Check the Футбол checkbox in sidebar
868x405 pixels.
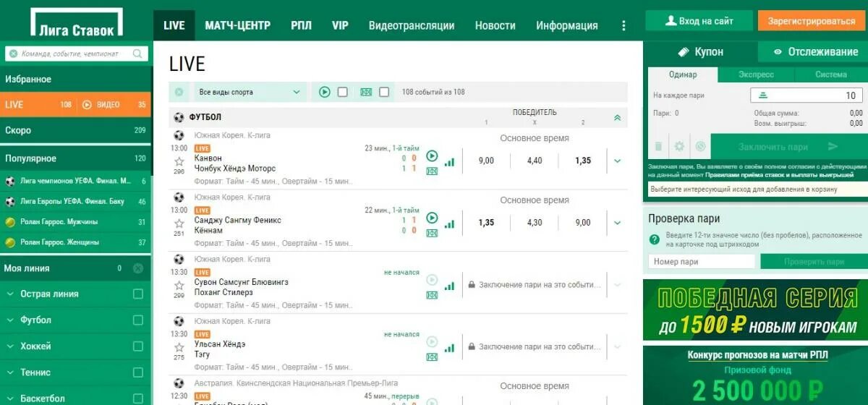click(x=138, y=320)
